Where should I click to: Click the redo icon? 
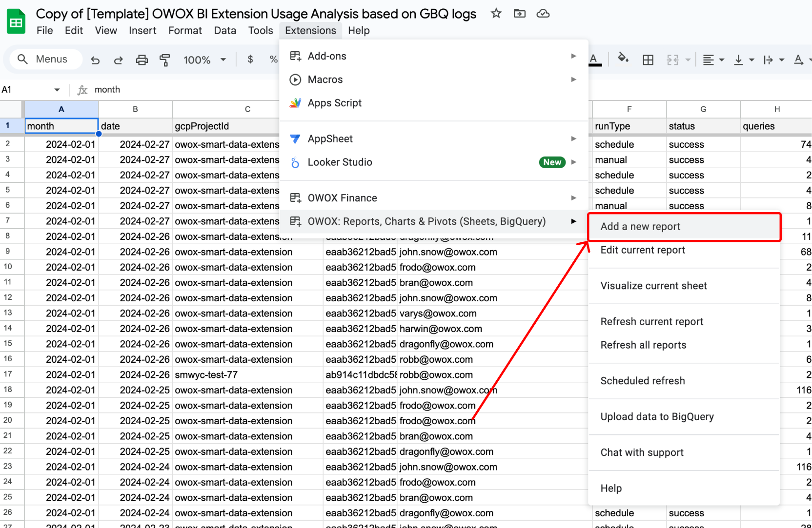[x=118, y=60]
